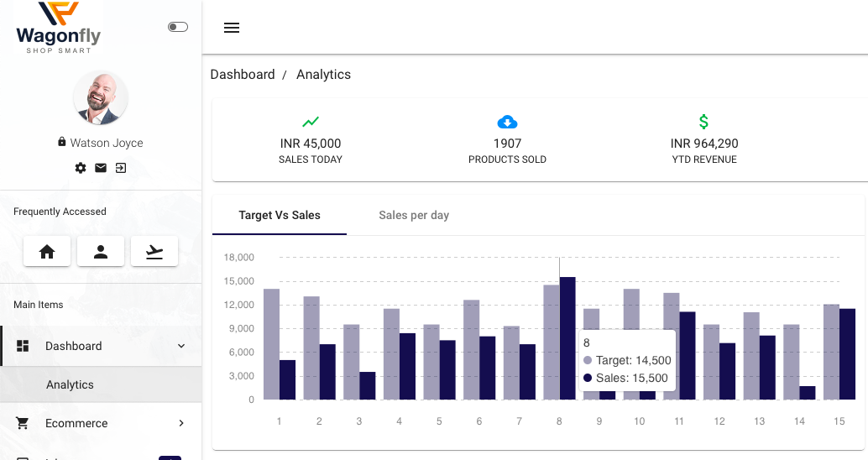Open Watson Joyce profile photo
The width and height of the screenshot is (868, 460).
coord(101,98)
